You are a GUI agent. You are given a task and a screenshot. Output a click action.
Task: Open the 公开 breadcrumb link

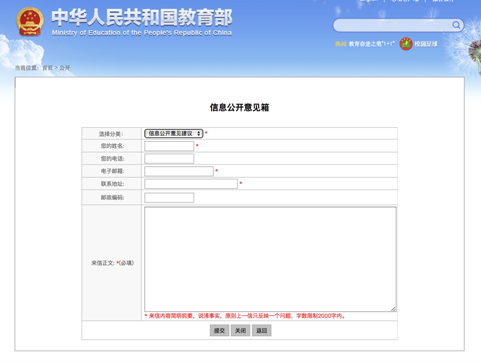coord(65,68)
